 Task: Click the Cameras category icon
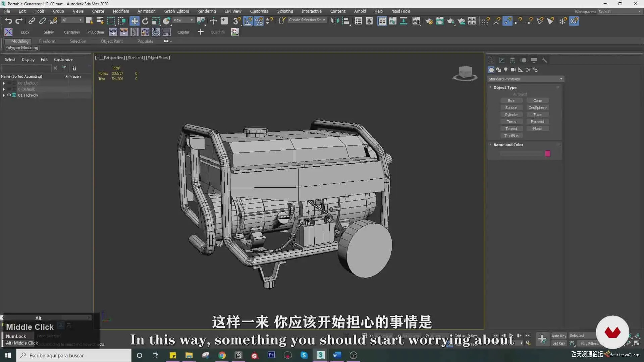[513, 70]
